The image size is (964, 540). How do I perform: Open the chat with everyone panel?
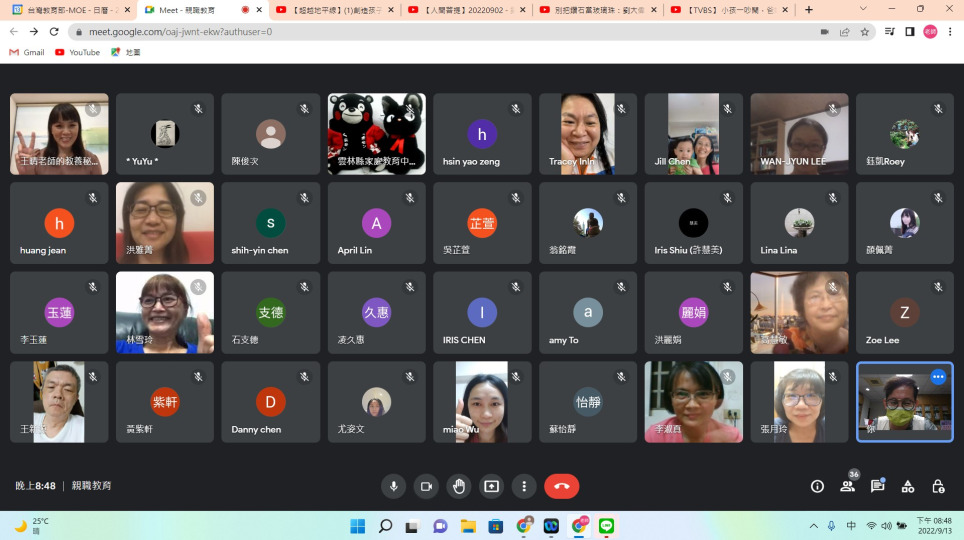click(x=877, y=486)
